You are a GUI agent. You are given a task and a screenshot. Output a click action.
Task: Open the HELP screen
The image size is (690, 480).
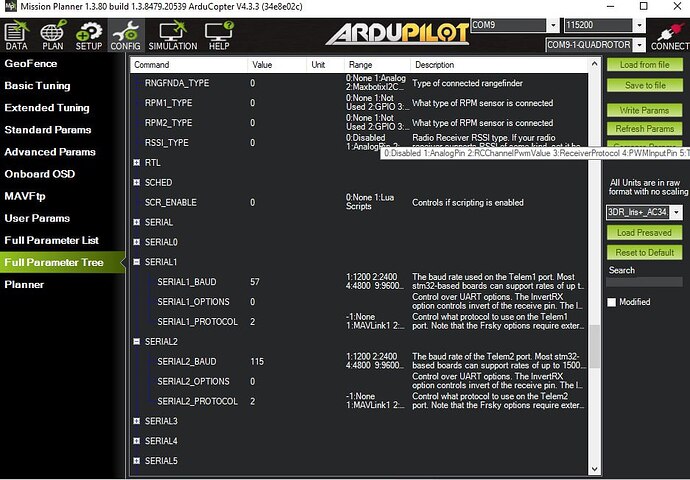(x=219, y=35)
